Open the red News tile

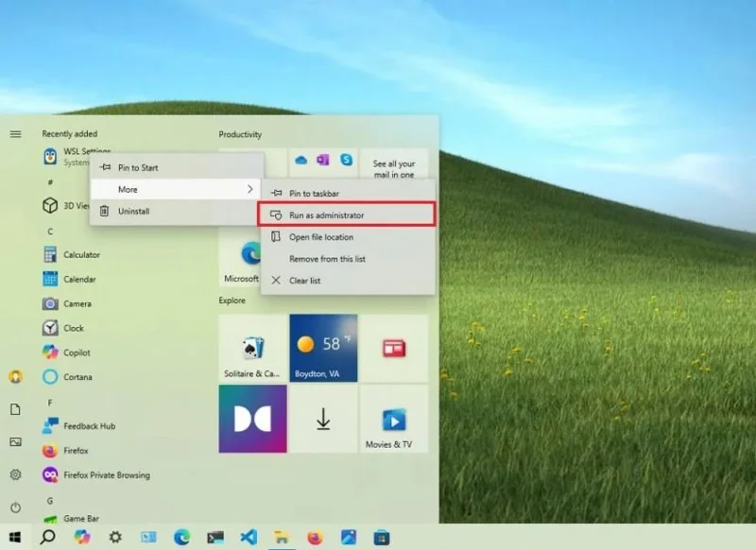pos(394,348)
